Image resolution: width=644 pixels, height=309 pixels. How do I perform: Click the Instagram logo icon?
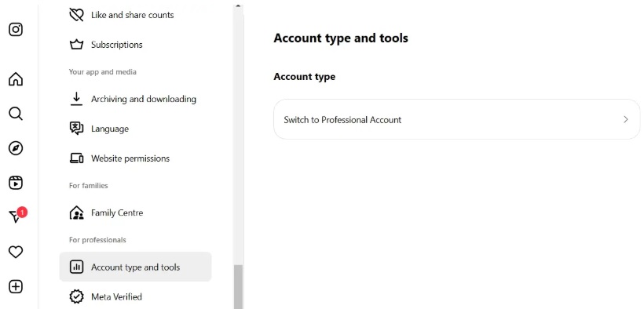pyautogui.click(x=16, y=30)
